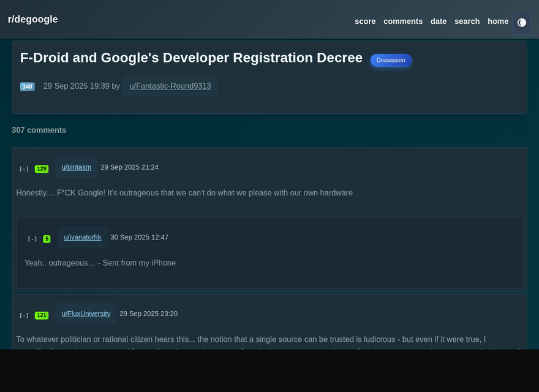Click the 121 score badge on u/FluxUniversity's comment
The width and height of the screenshot is (539, 392).
(x=42, y=315)
